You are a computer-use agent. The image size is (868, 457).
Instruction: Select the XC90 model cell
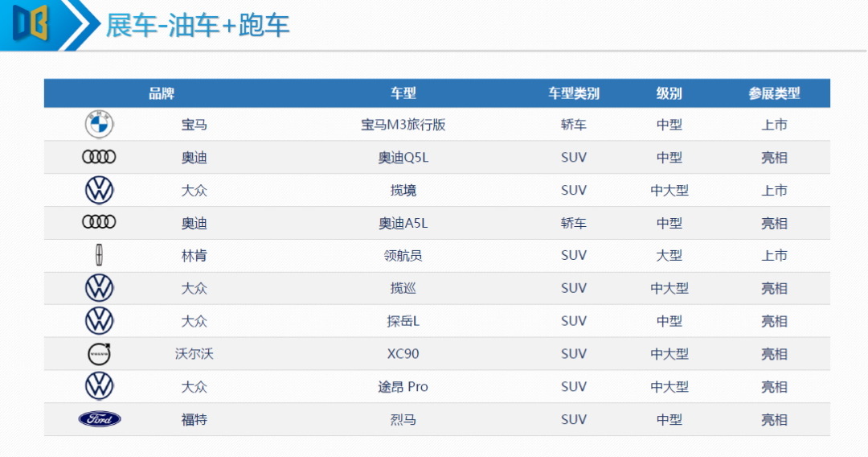pos(403,353)
